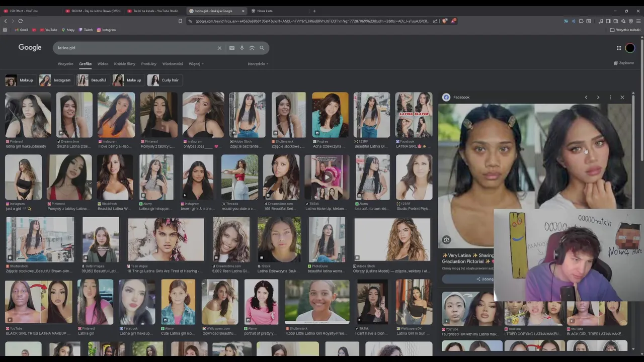
Task: Expand the Narzędzia tools dropdown
Action: tap(258, 64)
